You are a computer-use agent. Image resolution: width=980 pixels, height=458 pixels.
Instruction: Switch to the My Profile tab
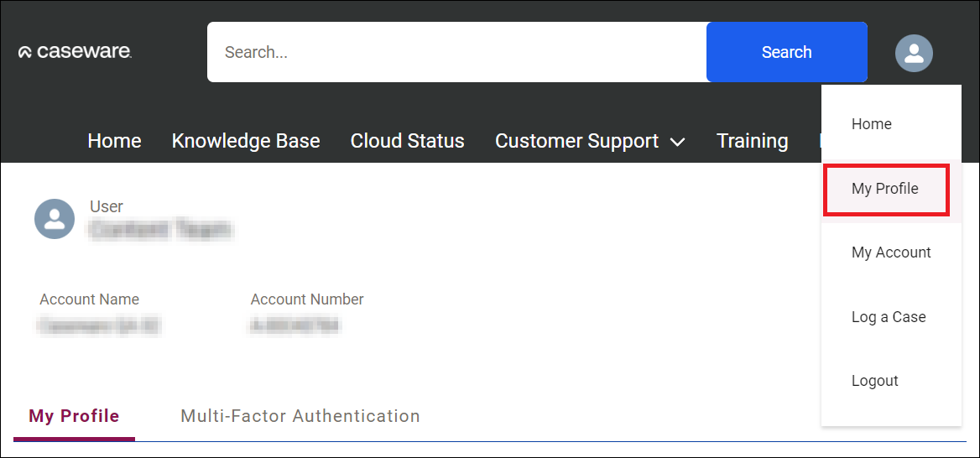[x=74, y=416]
